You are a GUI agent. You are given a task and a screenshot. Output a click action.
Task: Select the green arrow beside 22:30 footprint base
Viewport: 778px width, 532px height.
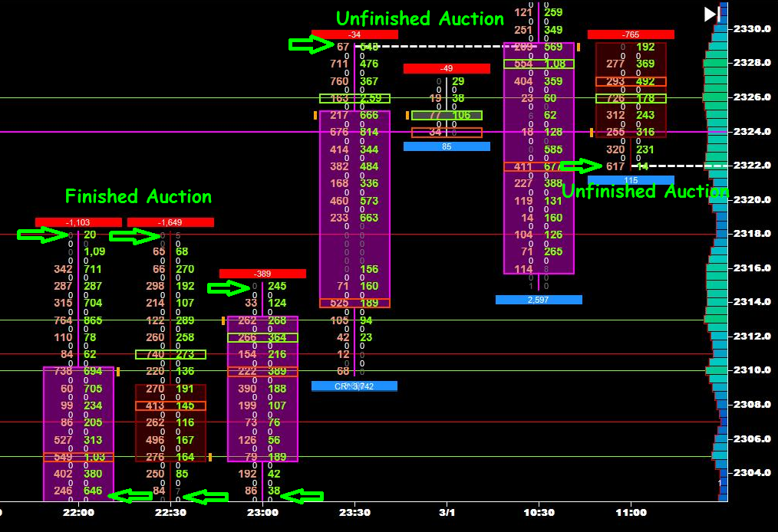[x=207, y=497]
